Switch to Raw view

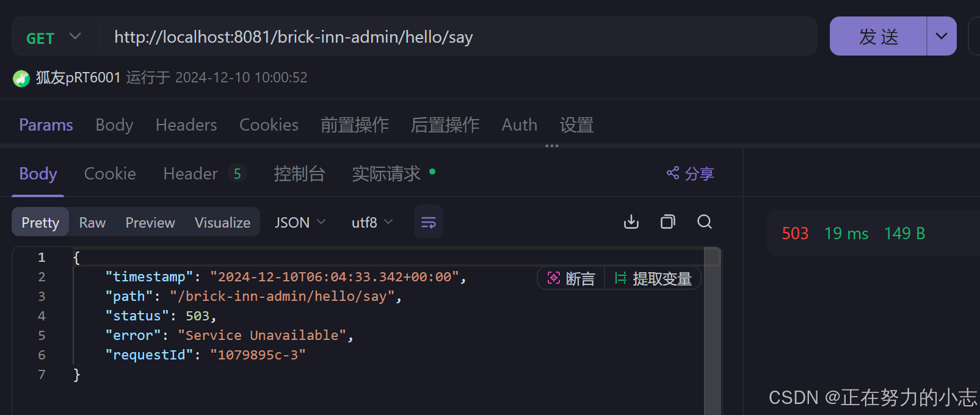(x=92, y=222)
